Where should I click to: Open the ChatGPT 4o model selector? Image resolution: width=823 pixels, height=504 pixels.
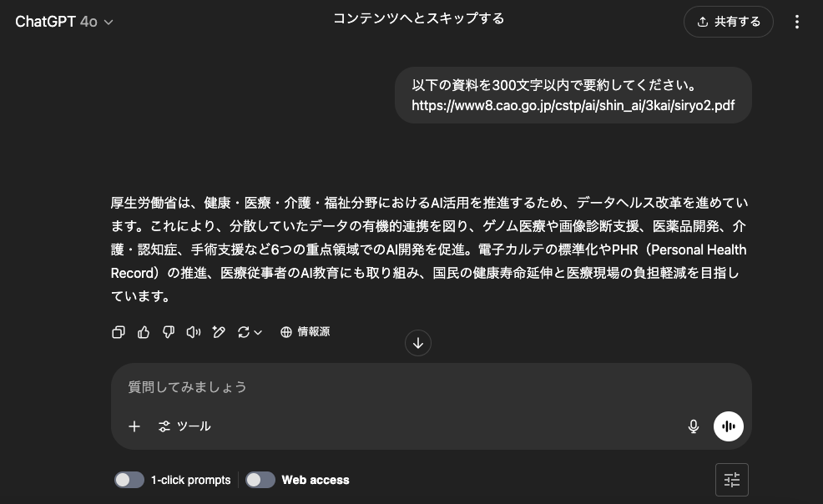tap(64, 22)
